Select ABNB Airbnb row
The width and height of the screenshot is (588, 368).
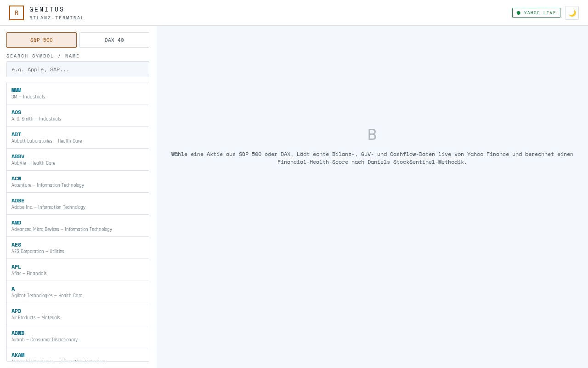(x=78, y=336)
